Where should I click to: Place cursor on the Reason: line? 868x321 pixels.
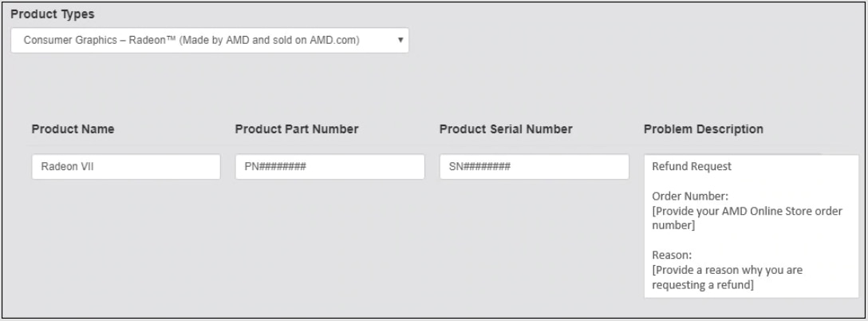coord(672,256)
